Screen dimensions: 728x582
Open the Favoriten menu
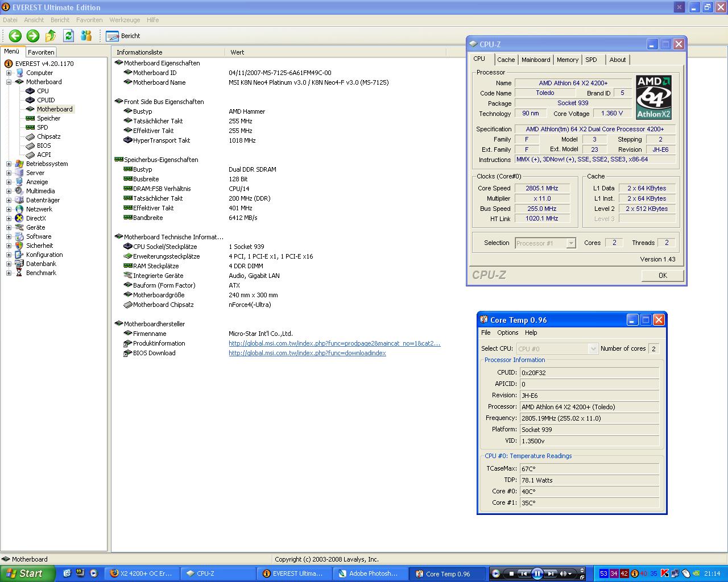tap(89, 20)
